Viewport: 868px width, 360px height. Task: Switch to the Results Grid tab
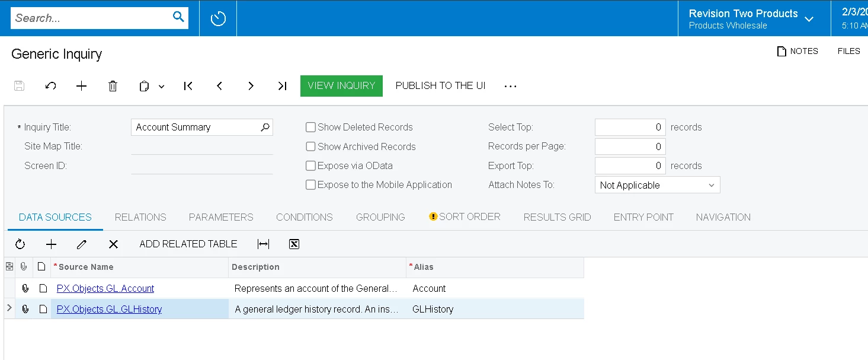[x=557, y=217]
